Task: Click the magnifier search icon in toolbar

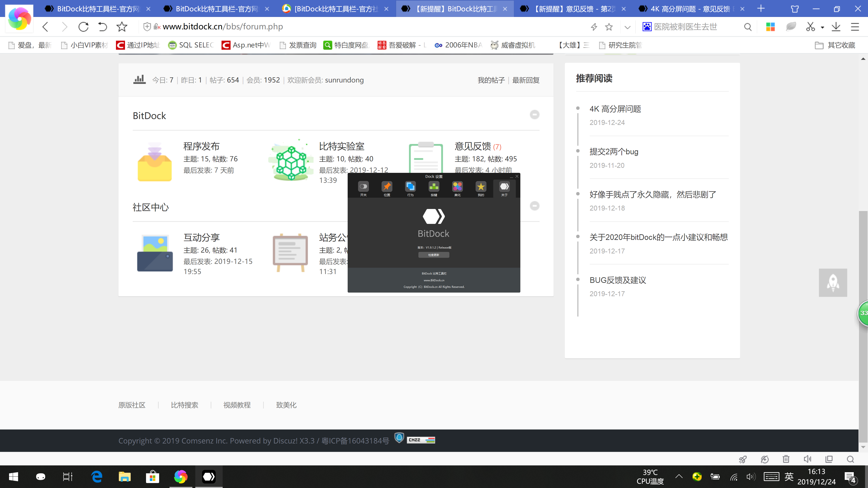Action: pyautogui.click(x=748, y=27)
